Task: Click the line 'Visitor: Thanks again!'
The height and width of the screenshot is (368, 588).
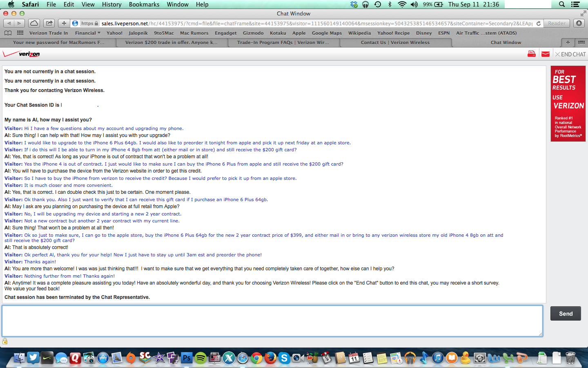Action: (x=30, y=262)
